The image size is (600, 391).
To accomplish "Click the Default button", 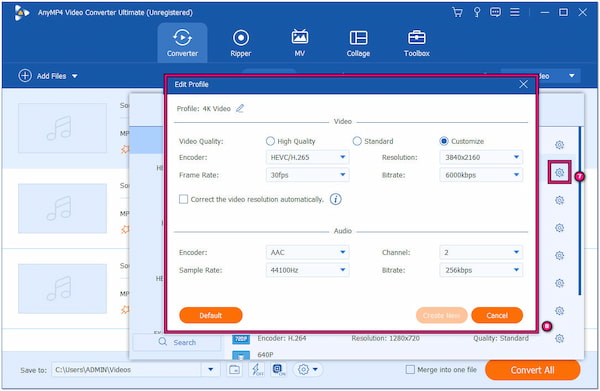I will 210,315.
